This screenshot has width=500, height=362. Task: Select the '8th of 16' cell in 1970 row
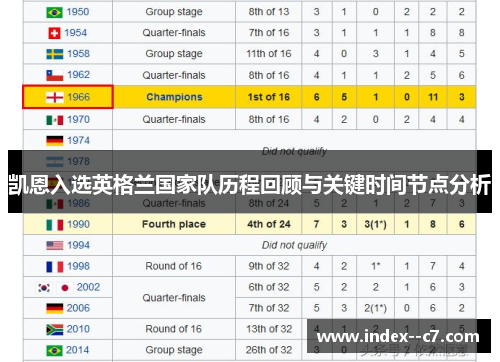(268, 119)
